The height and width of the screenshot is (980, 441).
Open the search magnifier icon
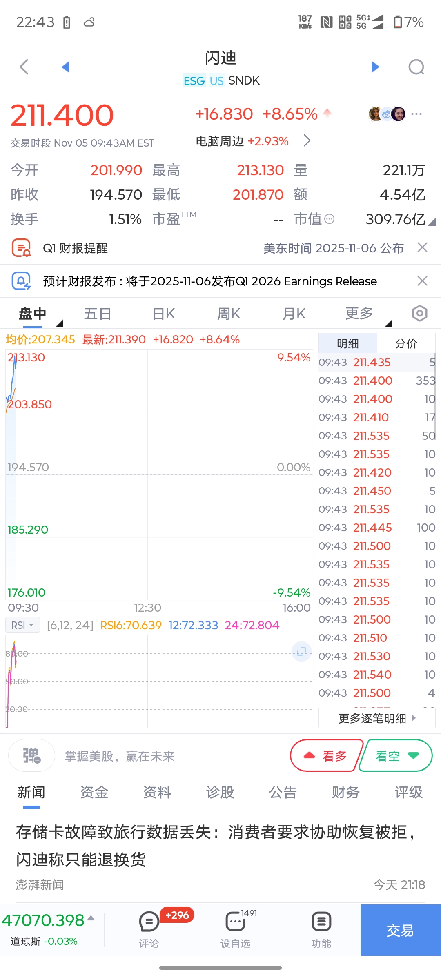click(416, 67)
